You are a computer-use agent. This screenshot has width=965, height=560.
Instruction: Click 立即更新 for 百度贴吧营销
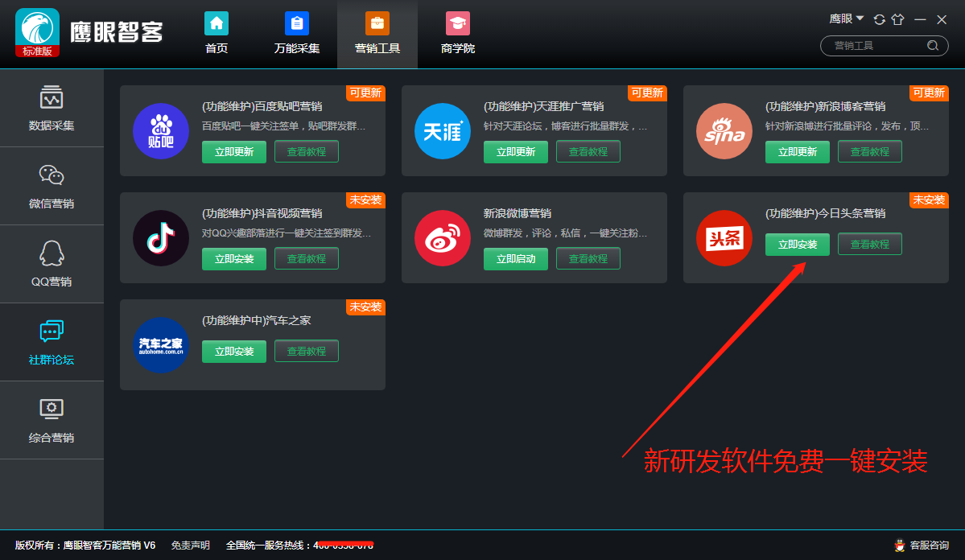(233, 152)
